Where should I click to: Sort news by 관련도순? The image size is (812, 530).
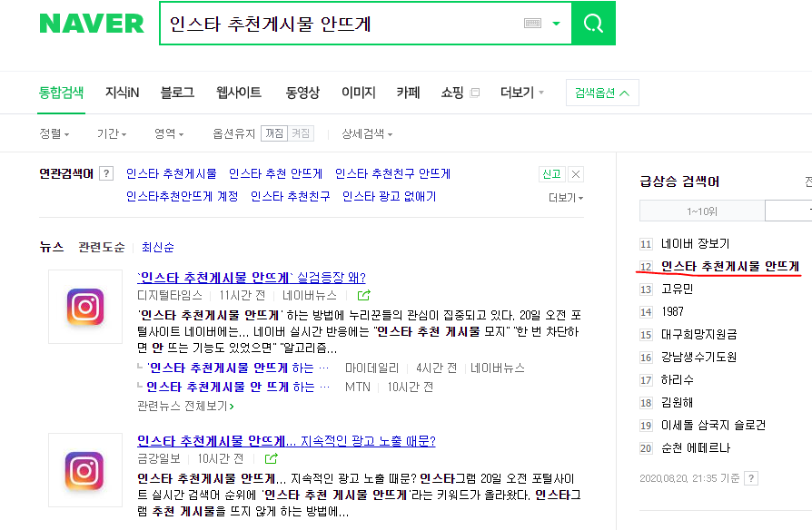102,247
